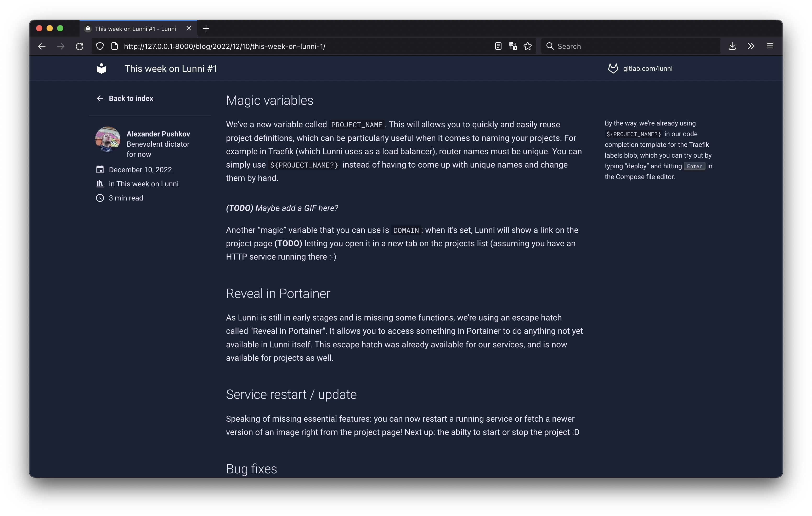Screen dimensions: 812x516
Task: Click the Lunni logo in the site header
Action: pyautogui.click(x=101, y=68)
